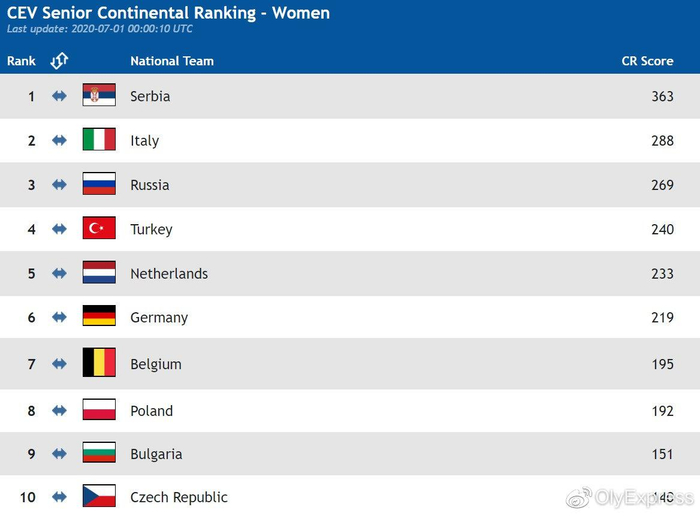Click the Czech Republic flag icon
The image size is (700, 516).
coord(99,496)
